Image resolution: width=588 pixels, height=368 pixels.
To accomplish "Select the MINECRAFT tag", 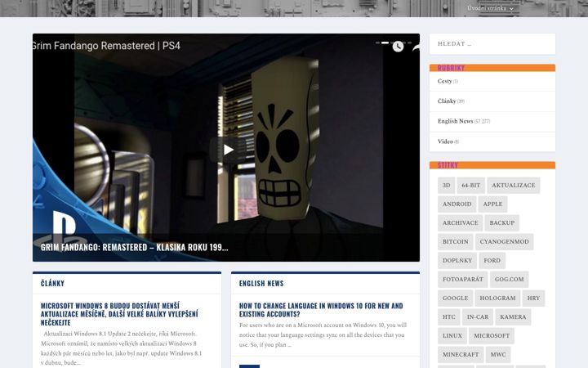I will coord(461,354).
